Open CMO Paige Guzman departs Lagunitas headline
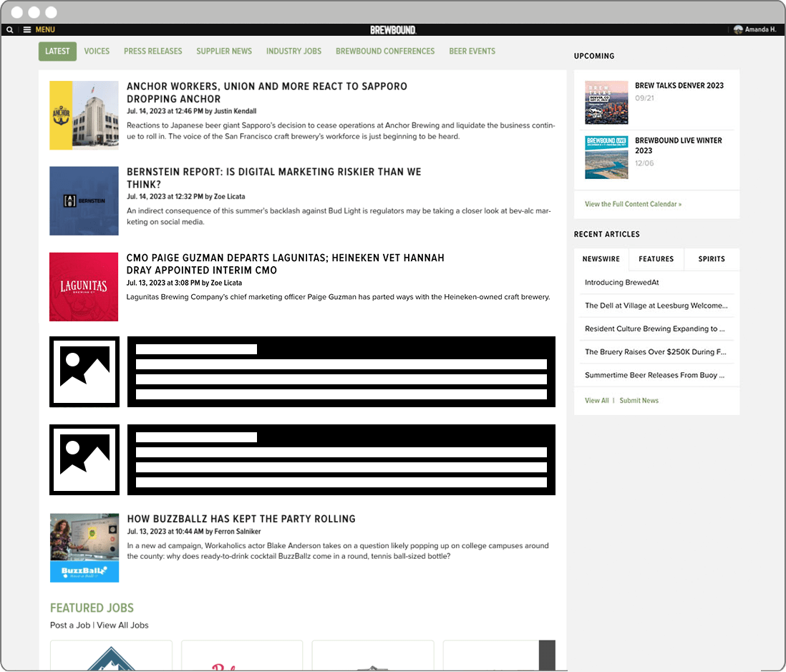 tap(285, 263)
